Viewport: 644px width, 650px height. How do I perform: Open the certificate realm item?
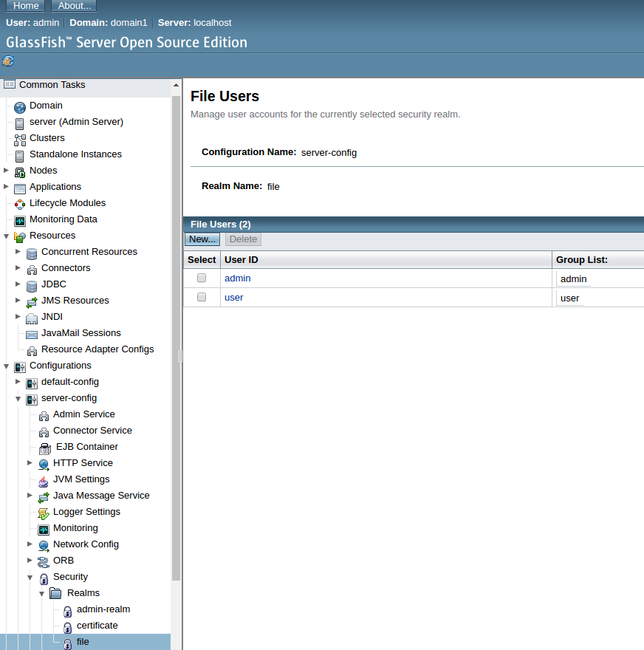(x=97, y=625)
